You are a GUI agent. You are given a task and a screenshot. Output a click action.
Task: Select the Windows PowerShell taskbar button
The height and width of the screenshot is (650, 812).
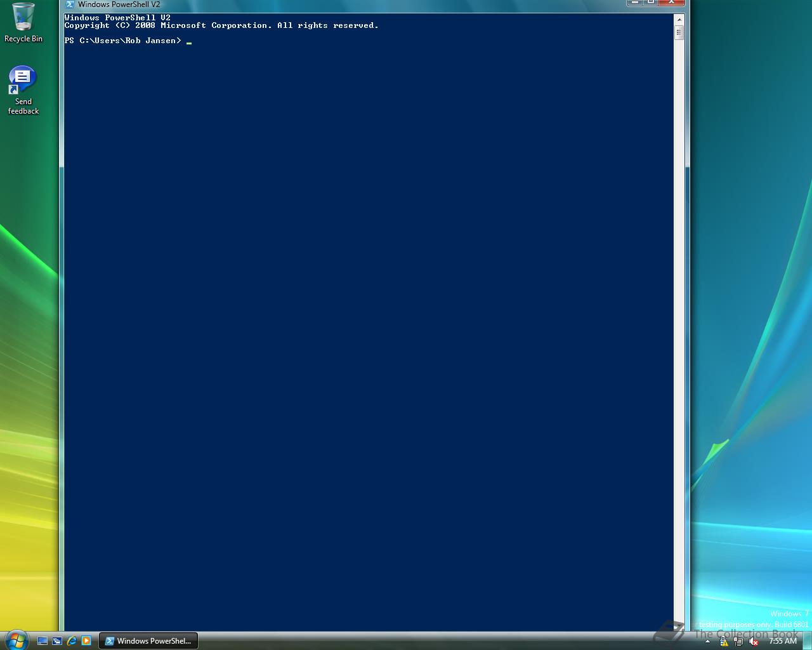tap(148, 641)
